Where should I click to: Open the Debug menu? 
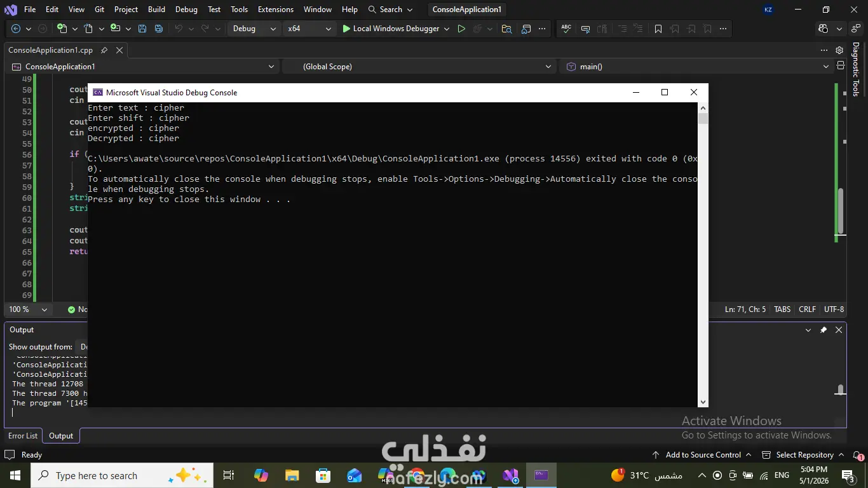coord(186,10)
